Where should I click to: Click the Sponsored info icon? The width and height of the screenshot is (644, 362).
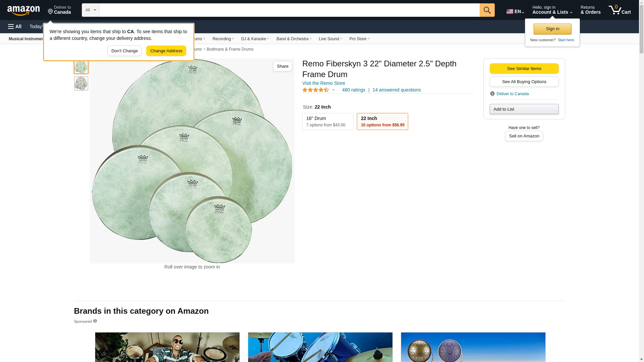point(95,321)
